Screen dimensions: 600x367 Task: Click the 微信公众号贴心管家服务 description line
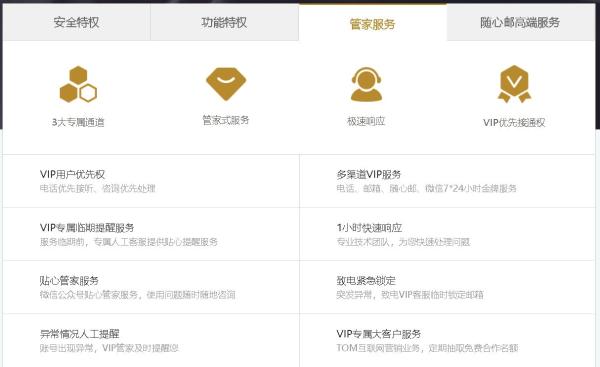[138, 295]
